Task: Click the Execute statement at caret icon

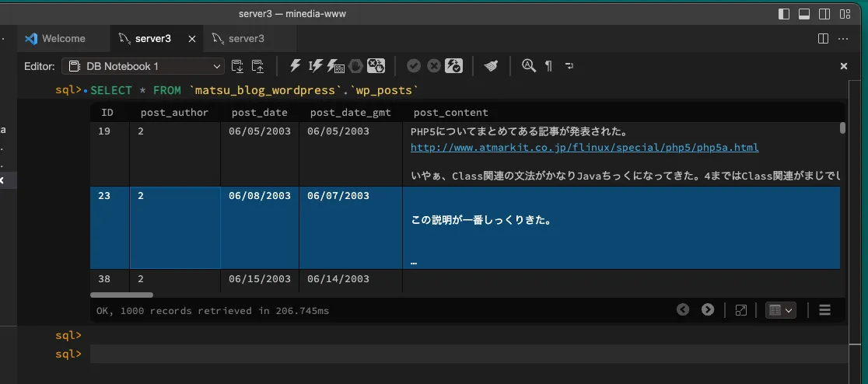Action: tap(316, 66)
